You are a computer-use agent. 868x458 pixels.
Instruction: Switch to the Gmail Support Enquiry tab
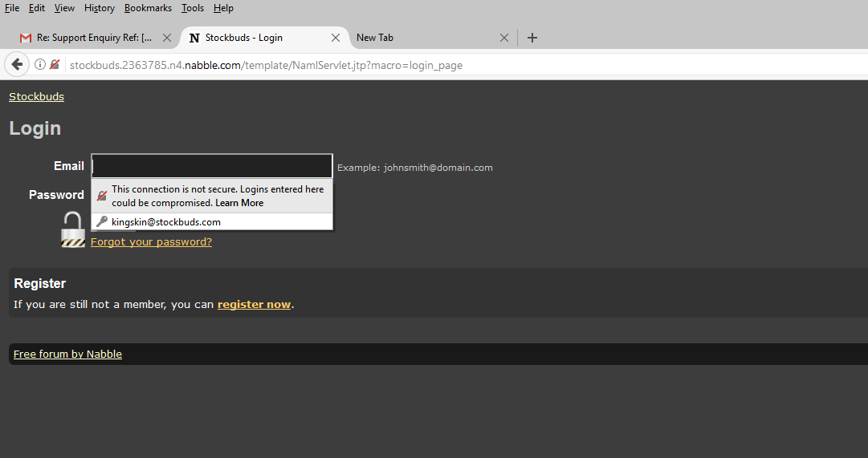click(x=88, y=38)
